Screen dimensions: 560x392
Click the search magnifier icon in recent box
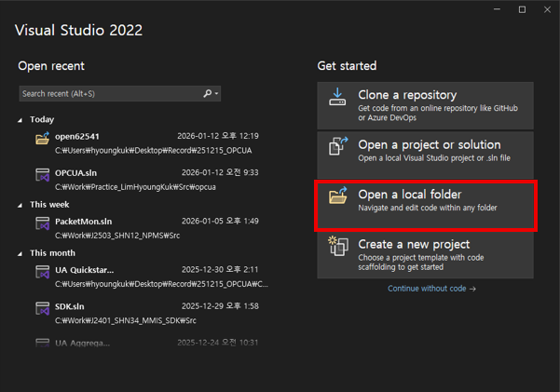point(208,94)
